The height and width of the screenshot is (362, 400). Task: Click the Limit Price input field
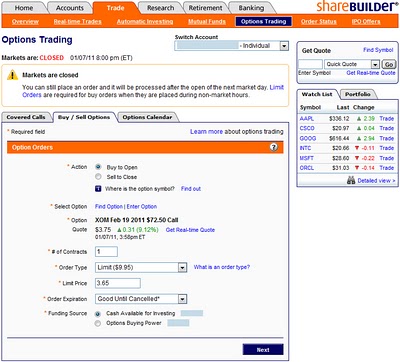point(118,283)
